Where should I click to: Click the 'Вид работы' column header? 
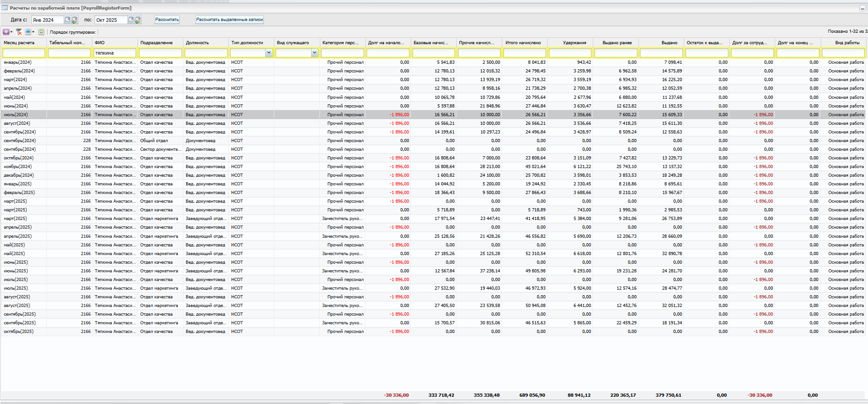[x=843, y=43]
